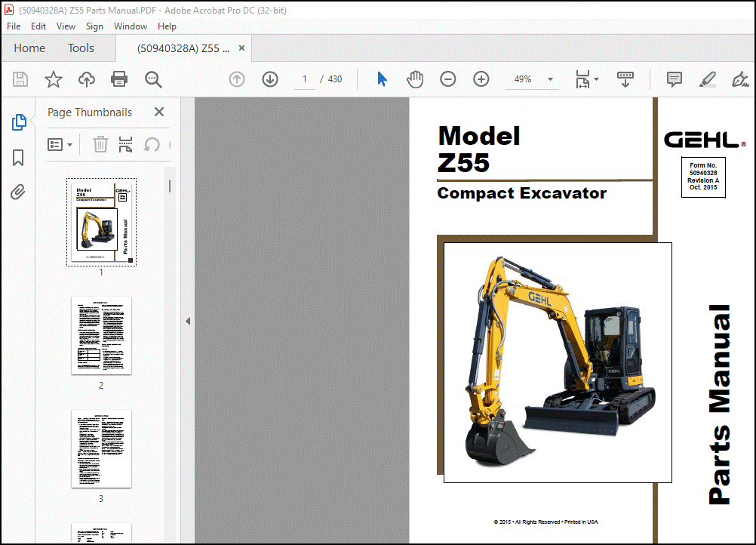This screenshot has height=545, width=756.
Task: Delete selected page with trash icon
Action: click(100, 144)
